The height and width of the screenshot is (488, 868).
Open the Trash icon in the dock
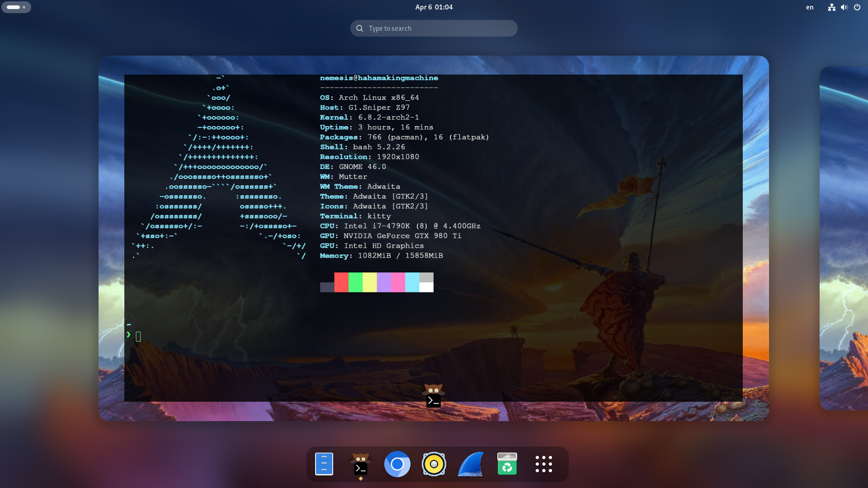(x=507, y=464)
